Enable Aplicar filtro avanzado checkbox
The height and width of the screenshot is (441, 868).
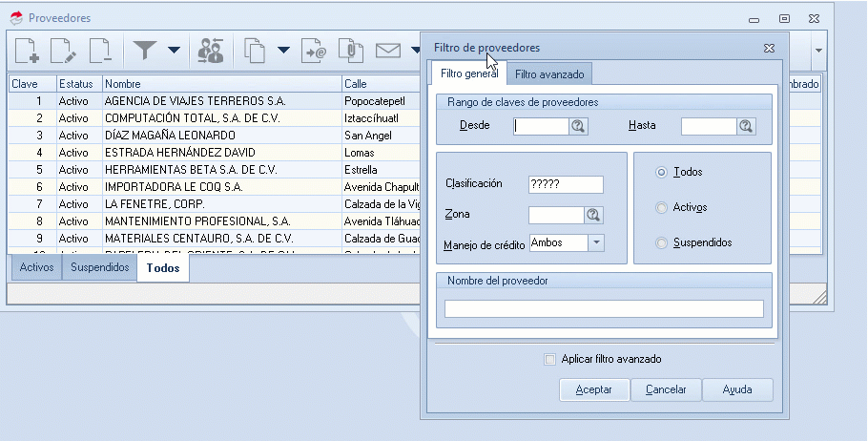point(549,360)
